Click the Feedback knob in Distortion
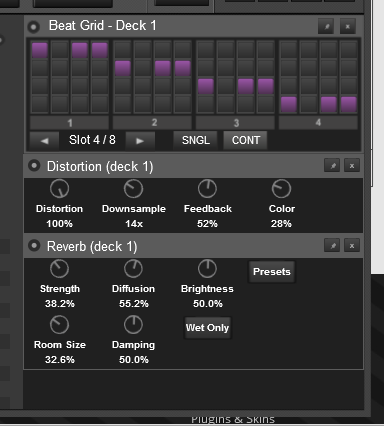Image resolution: width=384 pixels, height=426 pixels. click(207, 189)
